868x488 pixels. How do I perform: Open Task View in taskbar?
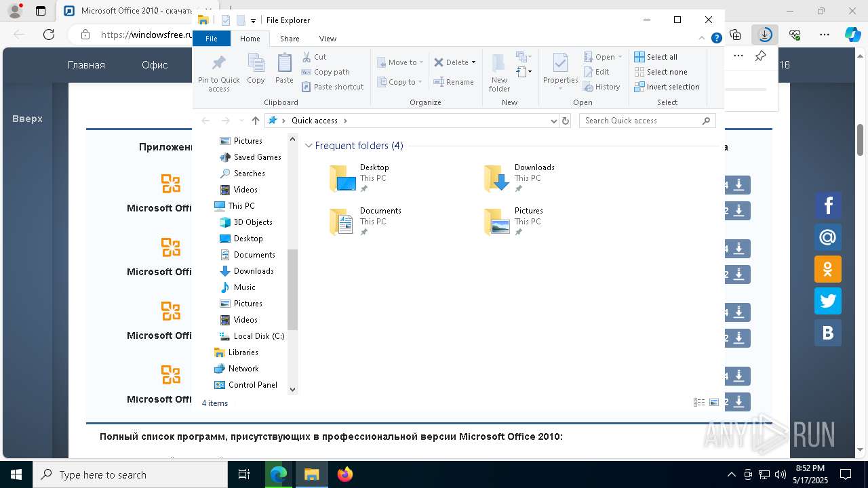(x=244, y=474)
